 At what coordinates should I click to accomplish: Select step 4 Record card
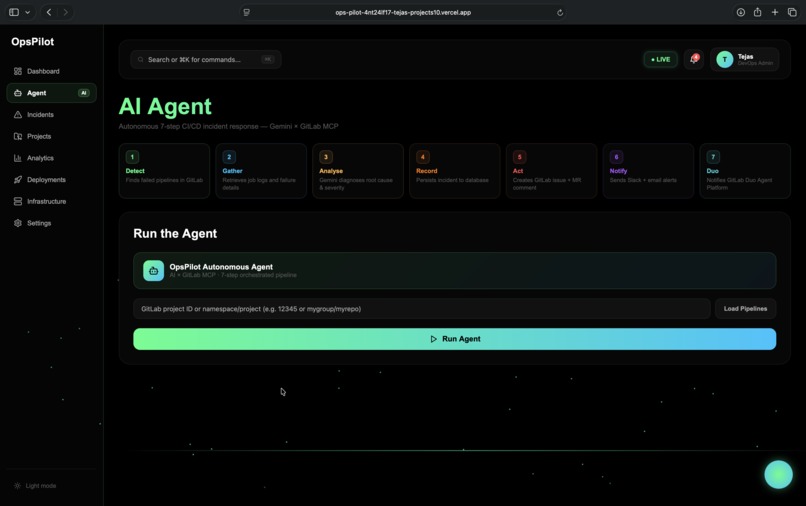[x=455, y=171]
